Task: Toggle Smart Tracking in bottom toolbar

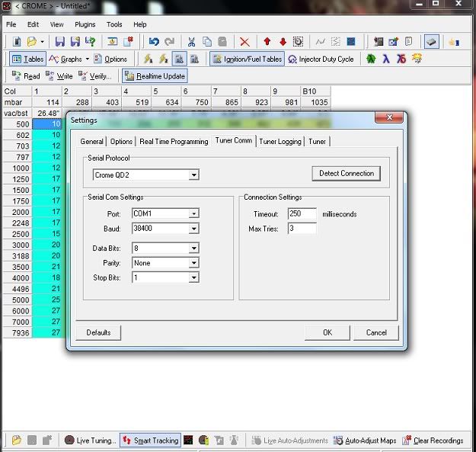Action: (150, 441)
